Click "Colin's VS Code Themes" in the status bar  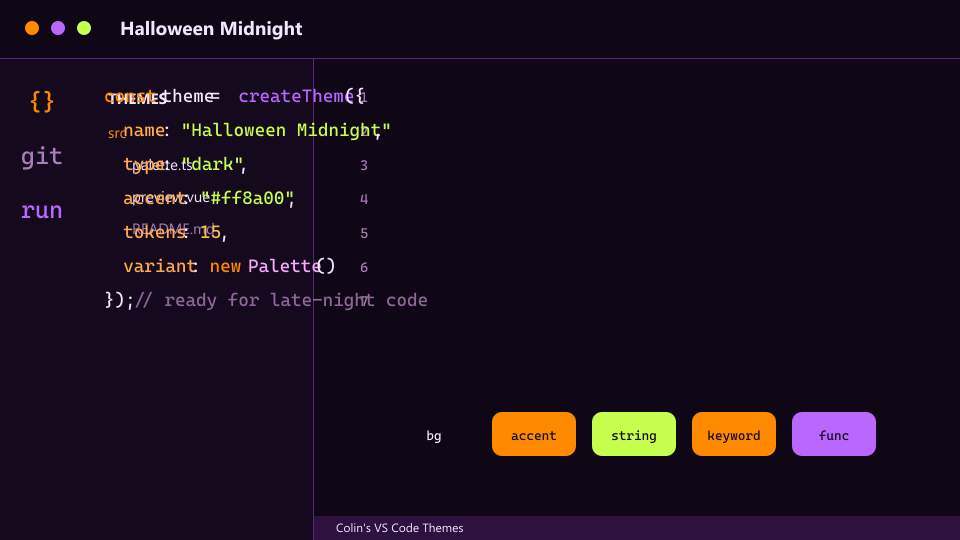click(x=399, y=528)
